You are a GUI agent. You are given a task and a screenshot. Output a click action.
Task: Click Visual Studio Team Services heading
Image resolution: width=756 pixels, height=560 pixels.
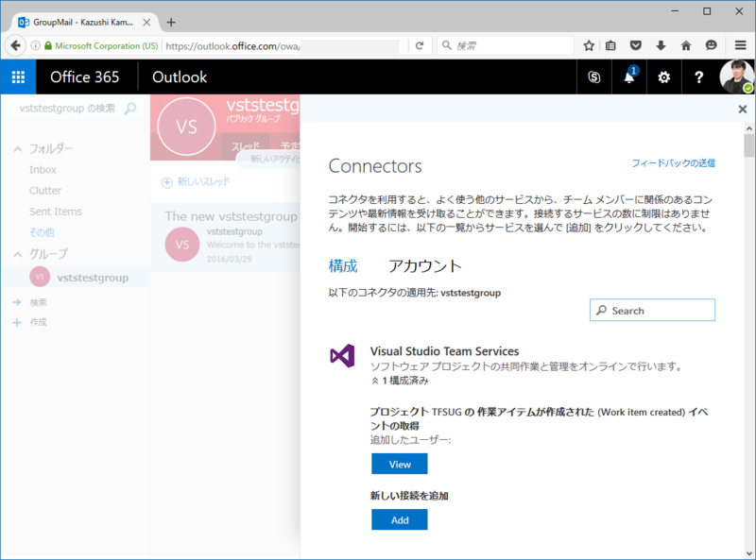pos(444,351)
